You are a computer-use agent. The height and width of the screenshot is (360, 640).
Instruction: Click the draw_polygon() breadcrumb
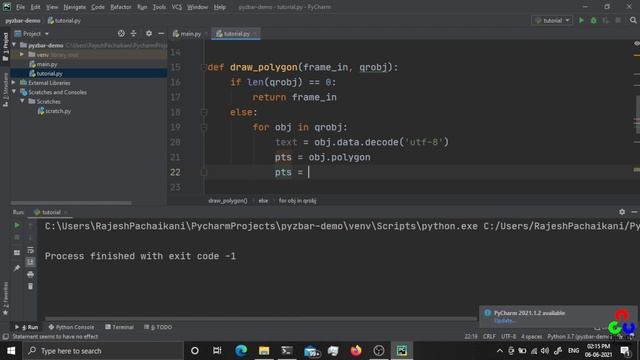(x=228, y=201)
